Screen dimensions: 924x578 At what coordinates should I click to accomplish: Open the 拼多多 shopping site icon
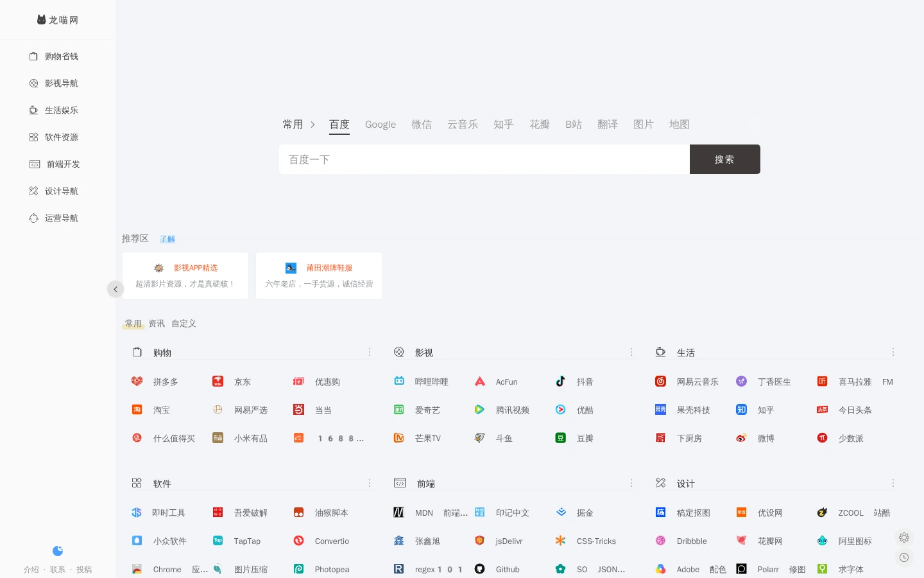(x=137, y=381)
